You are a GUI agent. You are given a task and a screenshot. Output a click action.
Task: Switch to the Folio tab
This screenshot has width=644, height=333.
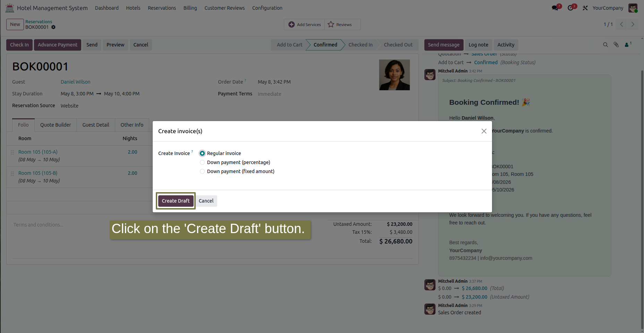pyautogui.click(x=24, y=125)
